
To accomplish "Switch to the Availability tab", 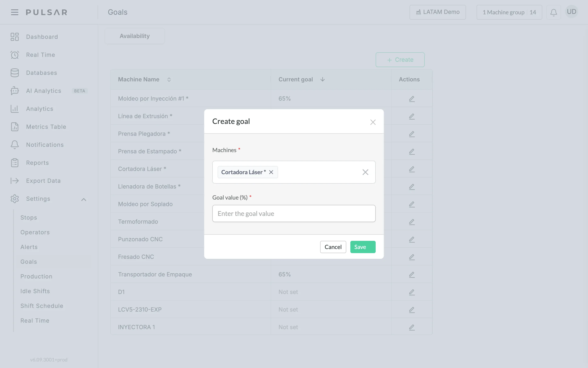I will pos(135,36).
